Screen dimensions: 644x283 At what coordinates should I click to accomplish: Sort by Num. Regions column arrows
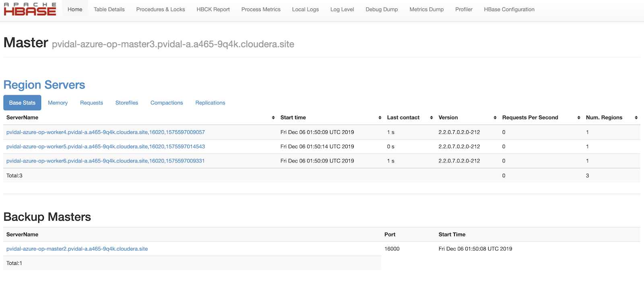pos(636,118)
